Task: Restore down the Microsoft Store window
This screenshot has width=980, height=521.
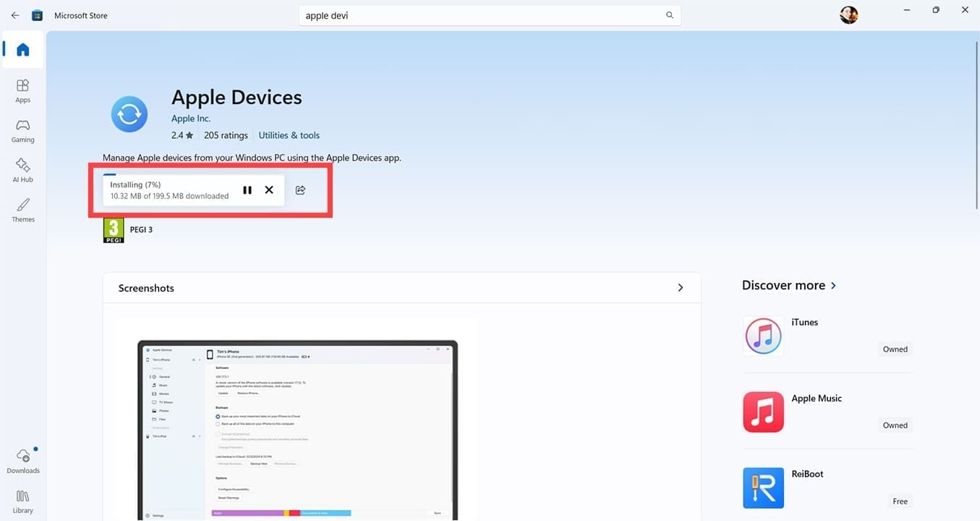Action: [936, 10]
